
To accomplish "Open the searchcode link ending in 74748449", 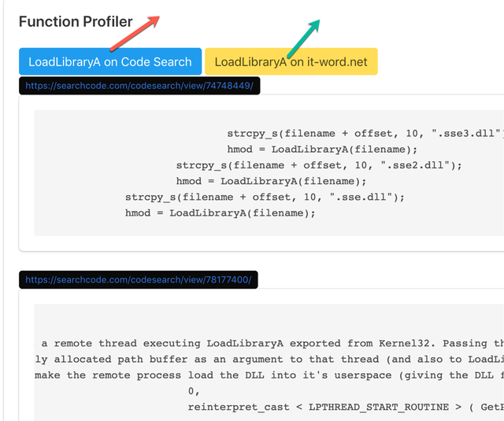I will pos(139,86).
